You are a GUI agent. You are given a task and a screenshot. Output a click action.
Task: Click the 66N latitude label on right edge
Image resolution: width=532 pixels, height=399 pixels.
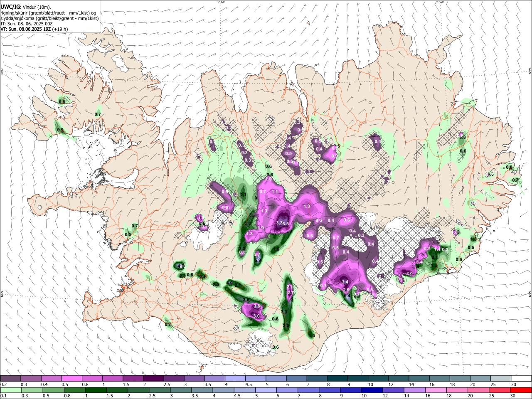530,71
